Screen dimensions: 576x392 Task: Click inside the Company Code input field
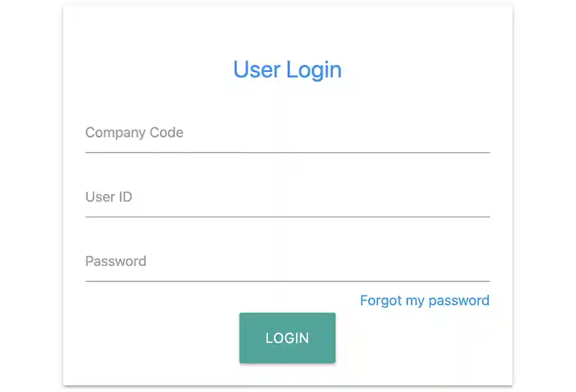(287, 142)
